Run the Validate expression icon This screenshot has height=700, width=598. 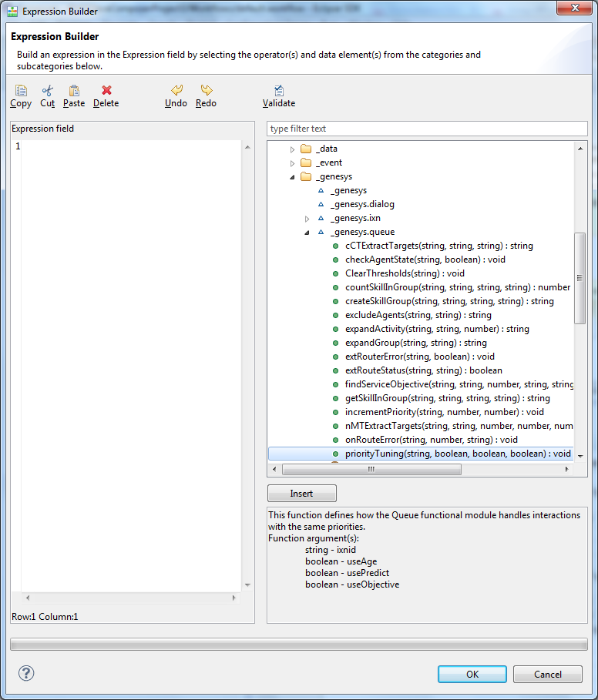click(x=278, y=91)
